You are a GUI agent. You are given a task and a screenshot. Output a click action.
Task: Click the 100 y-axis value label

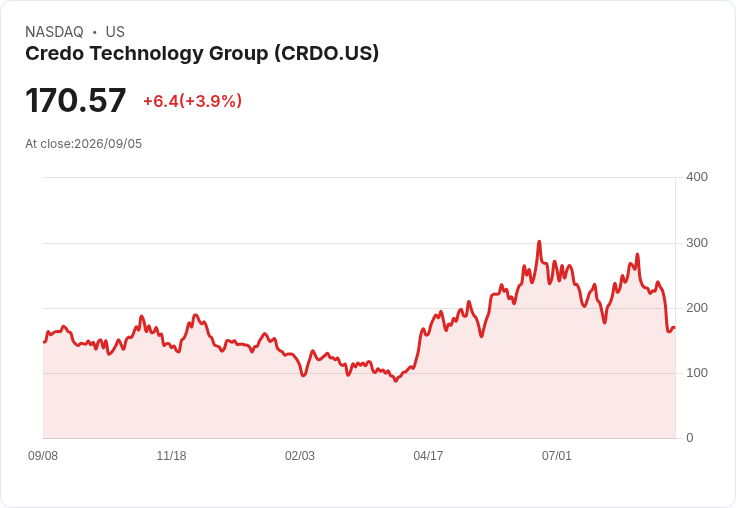(x=697, y=373)
